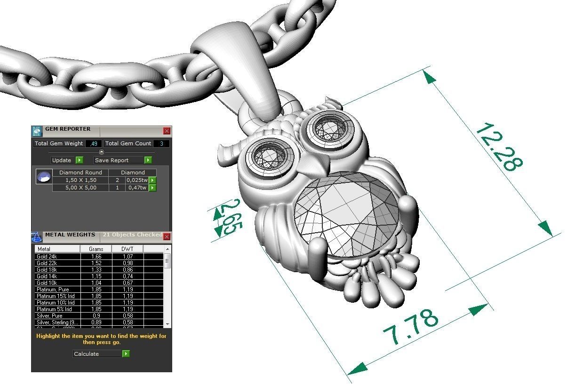Image resolution: width=575 pixels, height=392 pixels.
Task: Click the DWT column header
Action: pos(128,249)
